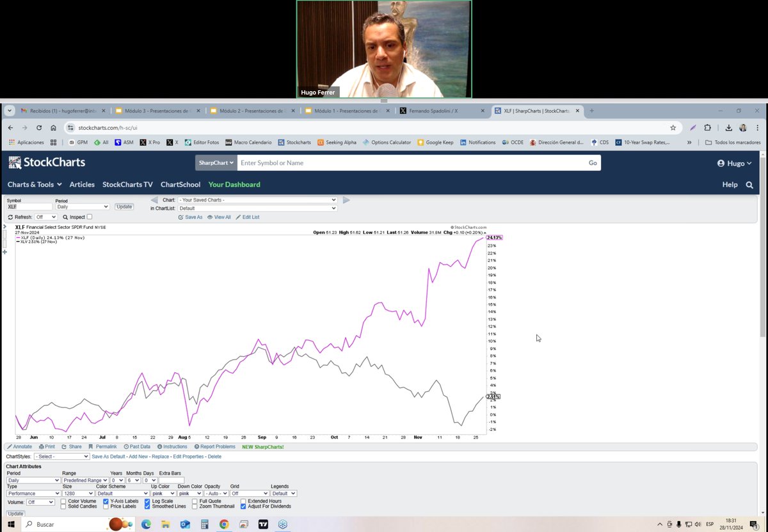
Task: Uncheck Y-Axis Labels
Action: click(x=106, y=501)
